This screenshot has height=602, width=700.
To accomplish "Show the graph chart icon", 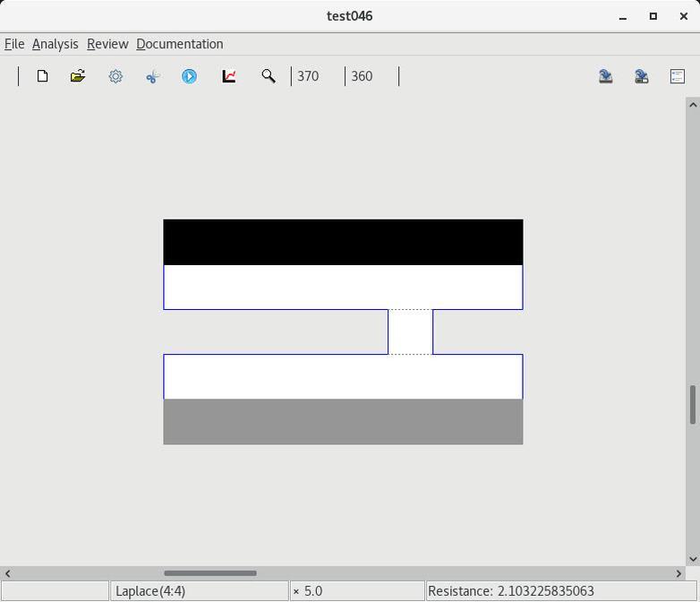I will pyautogui.click(x=229, y=76).
